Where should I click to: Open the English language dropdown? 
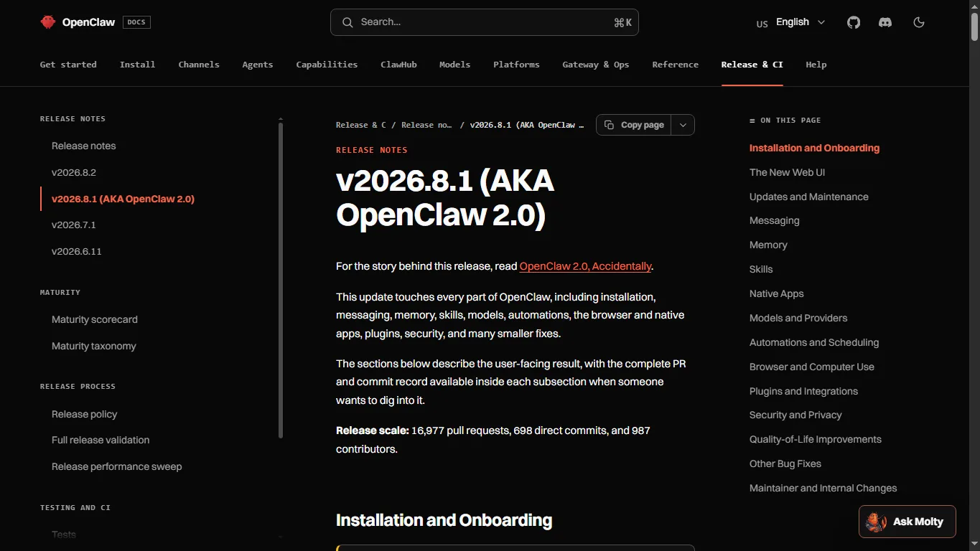coord(790,22)
